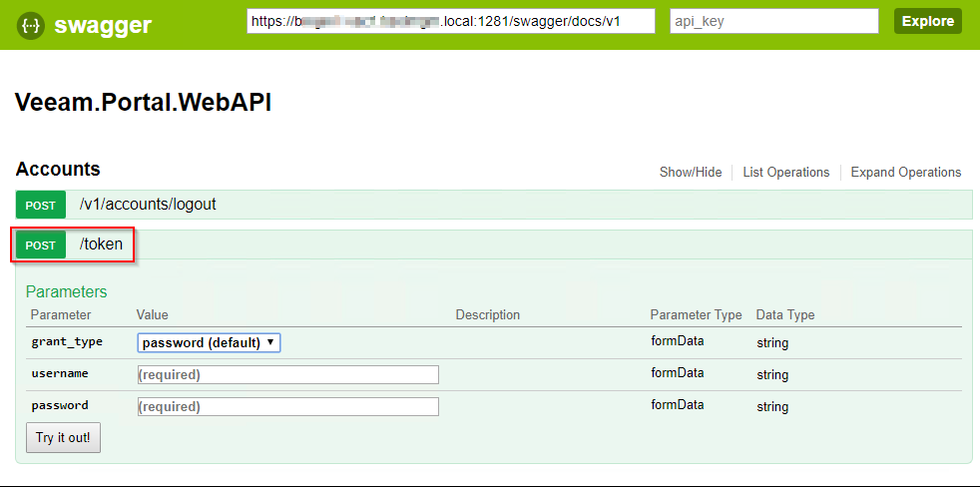Click the username parameter name
Image resolution: width=980 pixels, height=487 pixels.
click(x=60, y=373)
